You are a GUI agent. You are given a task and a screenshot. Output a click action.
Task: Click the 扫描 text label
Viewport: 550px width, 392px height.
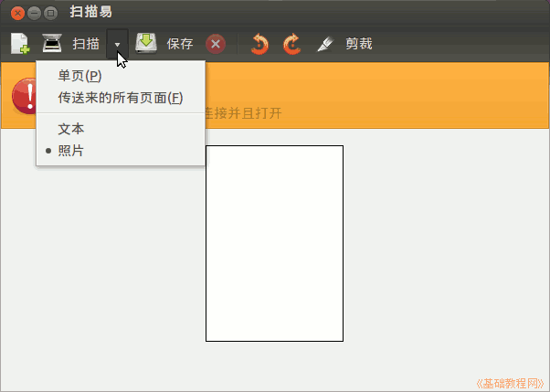86,44
